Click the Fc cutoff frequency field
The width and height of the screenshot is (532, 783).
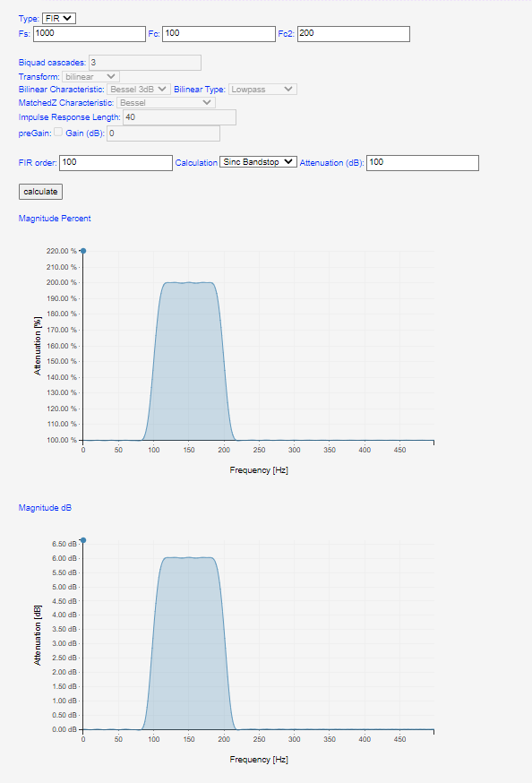pos(219,34)
